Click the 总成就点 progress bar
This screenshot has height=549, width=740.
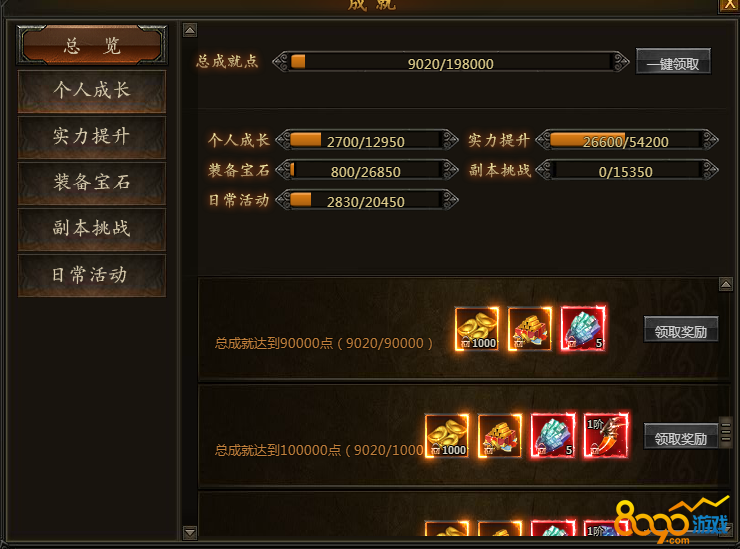[451, 62]
